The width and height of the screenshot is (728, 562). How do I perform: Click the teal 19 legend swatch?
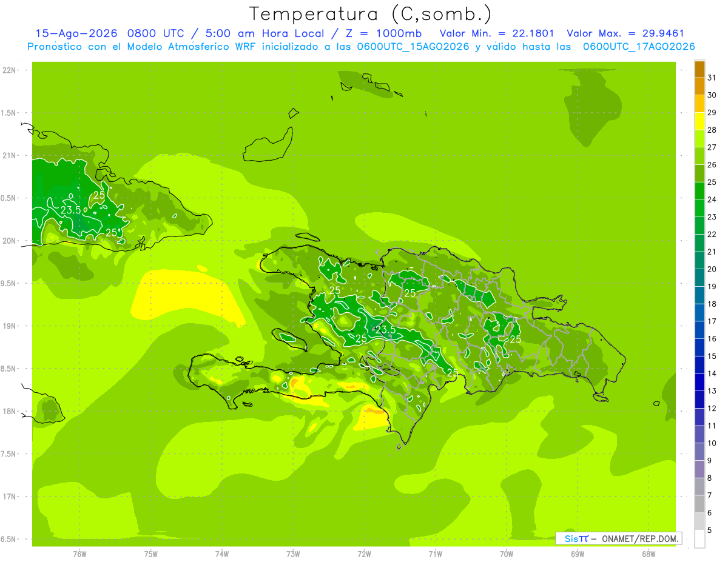coord(699,278)
